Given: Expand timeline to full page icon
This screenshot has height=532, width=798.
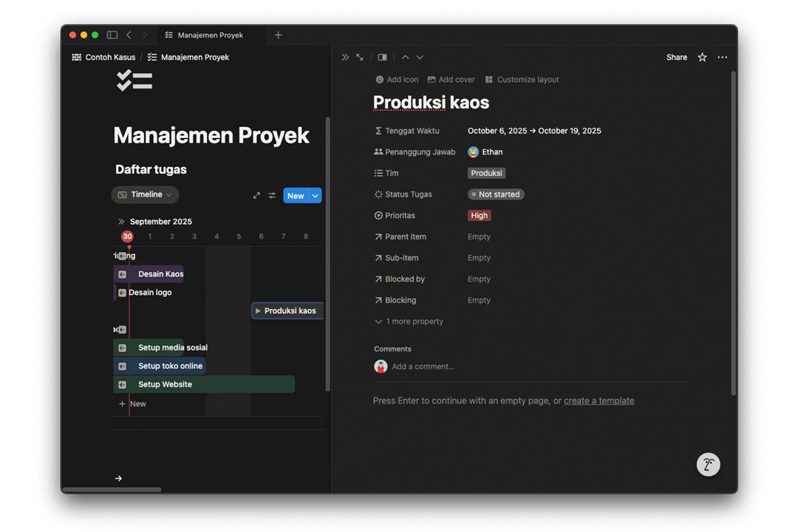Looking at the screenshot, I should (256, 196).
